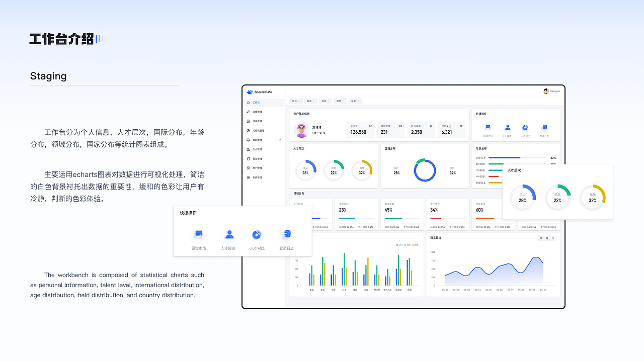Image resolution: width=644 pixels, height=362 pixels.
Task: Open 登录日志 via its quick action icon
Action: [x=286, y=234]
